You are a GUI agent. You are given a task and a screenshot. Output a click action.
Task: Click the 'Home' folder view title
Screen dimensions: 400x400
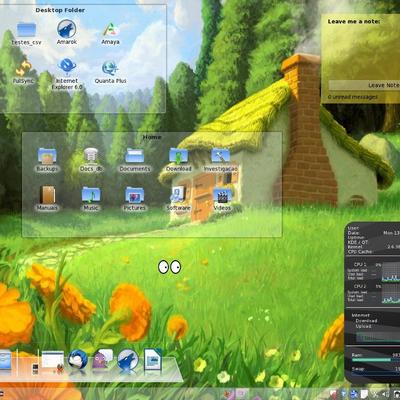(x=152, y=137)
